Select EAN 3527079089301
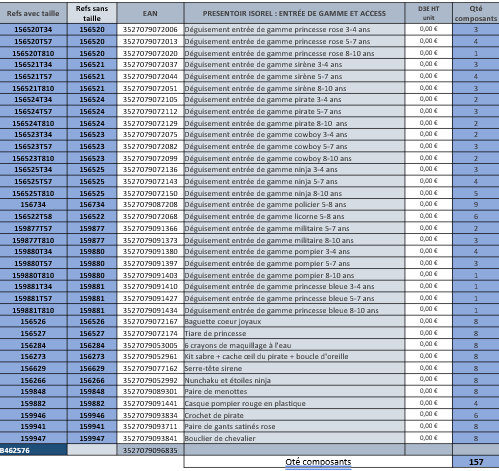499x471 pixels. click(150, 391)
